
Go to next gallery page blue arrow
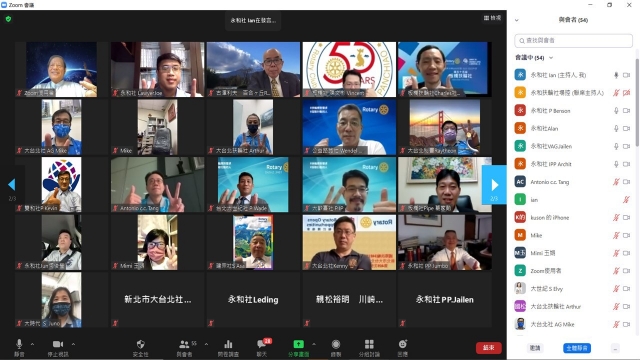click(494, 185)
